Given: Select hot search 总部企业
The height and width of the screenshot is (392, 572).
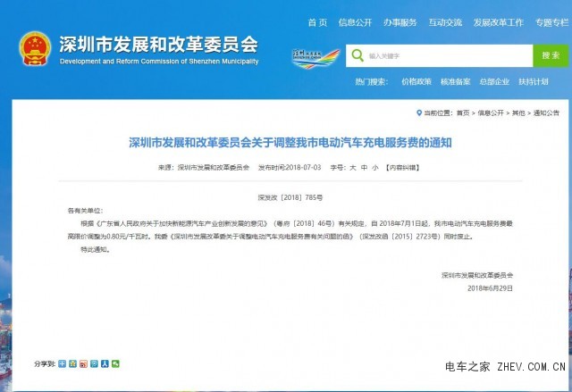Looking at the screenshot, I should 494,81.
